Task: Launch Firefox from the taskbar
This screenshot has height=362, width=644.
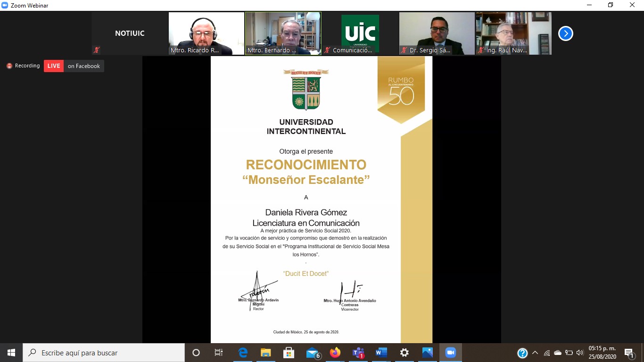Action: 335,353
